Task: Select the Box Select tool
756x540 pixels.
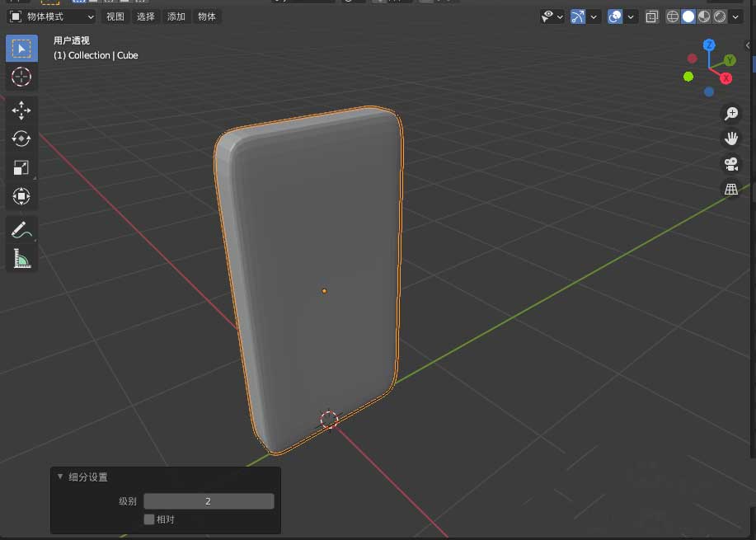Action: click(x=21, y=48)
